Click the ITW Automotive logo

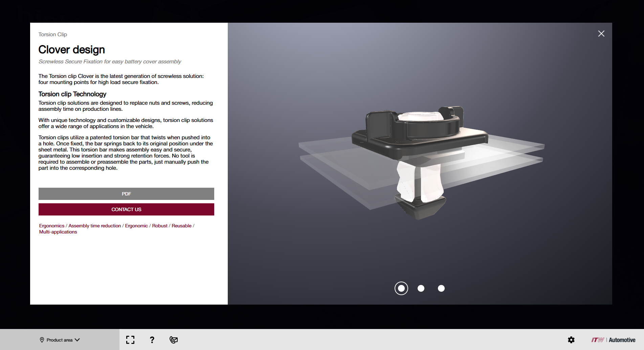click(x=613, y=340)
